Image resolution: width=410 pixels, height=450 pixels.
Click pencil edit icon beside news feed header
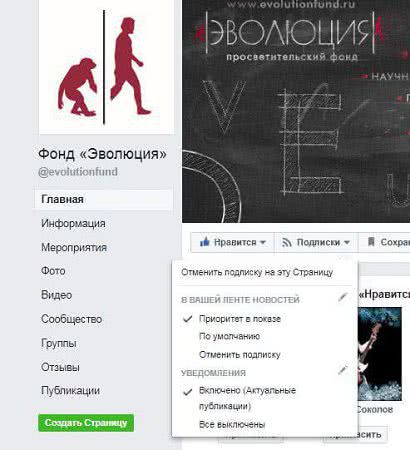(x=342, y=297)
